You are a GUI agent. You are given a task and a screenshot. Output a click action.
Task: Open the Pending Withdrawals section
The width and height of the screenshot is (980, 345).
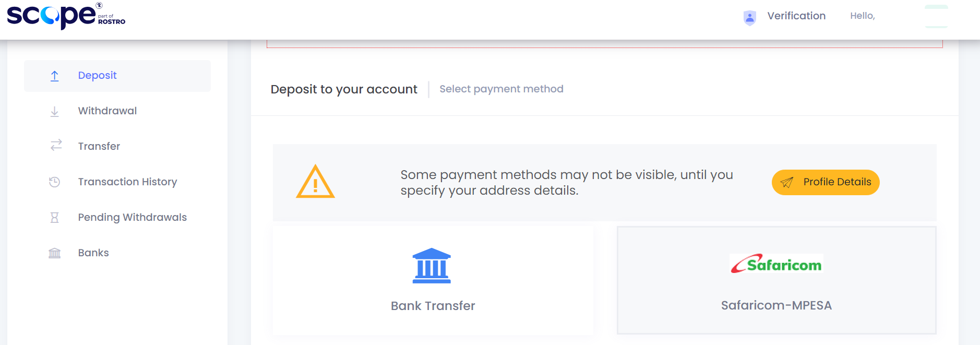pos(133,217)
